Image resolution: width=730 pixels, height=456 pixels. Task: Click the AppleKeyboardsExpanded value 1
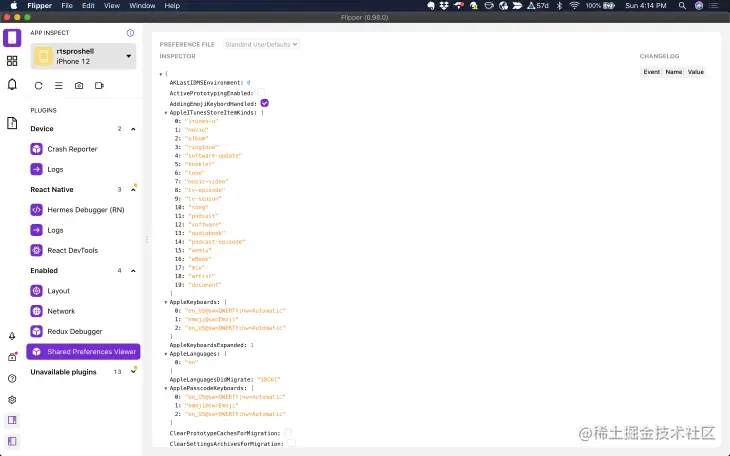pos(252,345)
